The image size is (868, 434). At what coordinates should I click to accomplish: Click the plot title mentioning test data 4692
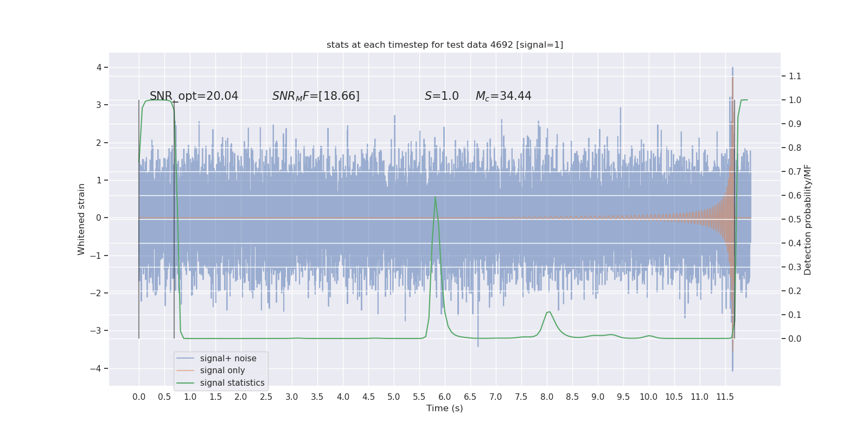click(x=445, y=45)
